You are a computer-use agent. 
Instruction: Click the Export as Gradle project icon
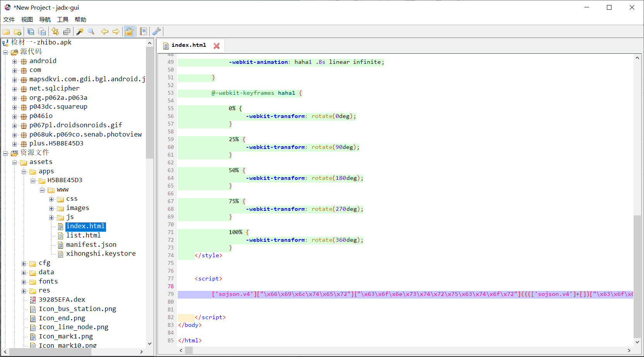pyautogui.click(x=42, y=32)
